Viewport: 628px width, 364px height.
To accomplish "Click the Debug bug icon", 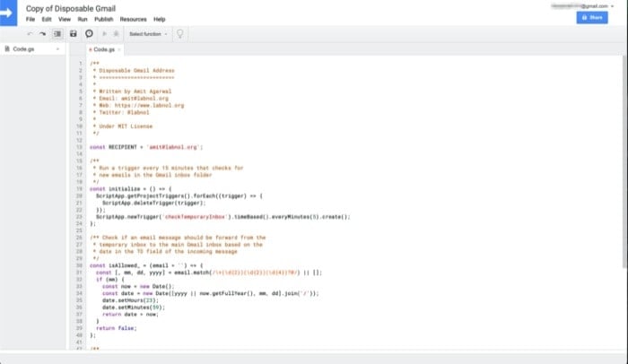I will (x=117, y=33).
